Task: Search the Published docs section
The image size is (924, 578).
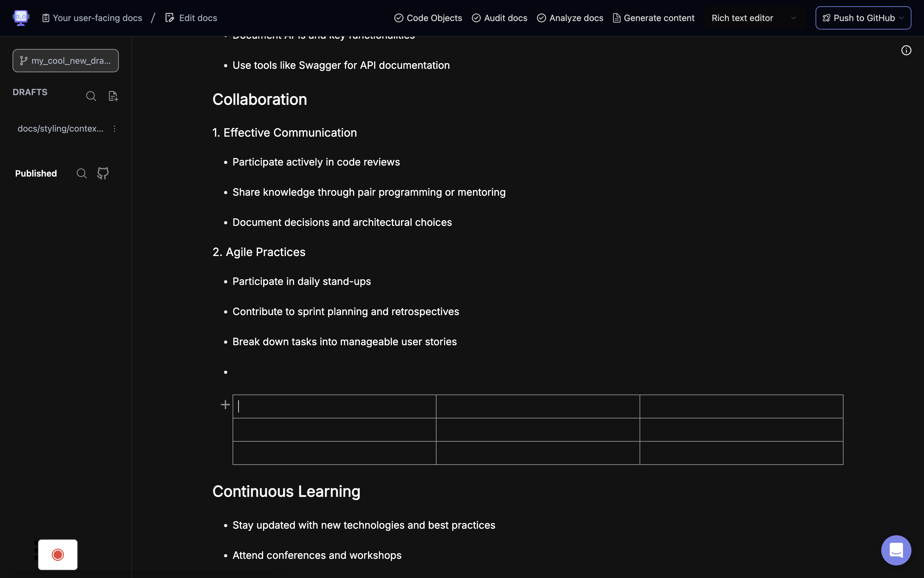Action: coord(81,173)
